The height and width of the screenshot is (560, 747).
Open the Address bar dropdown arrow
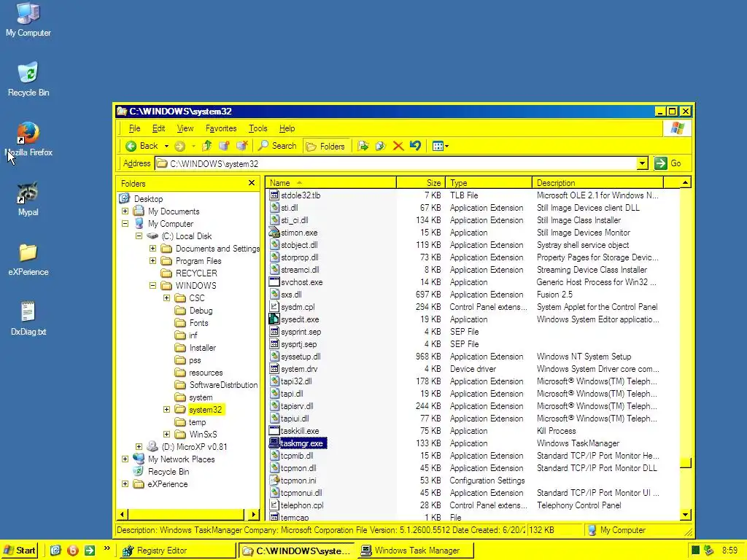click(x=642, y=163)
